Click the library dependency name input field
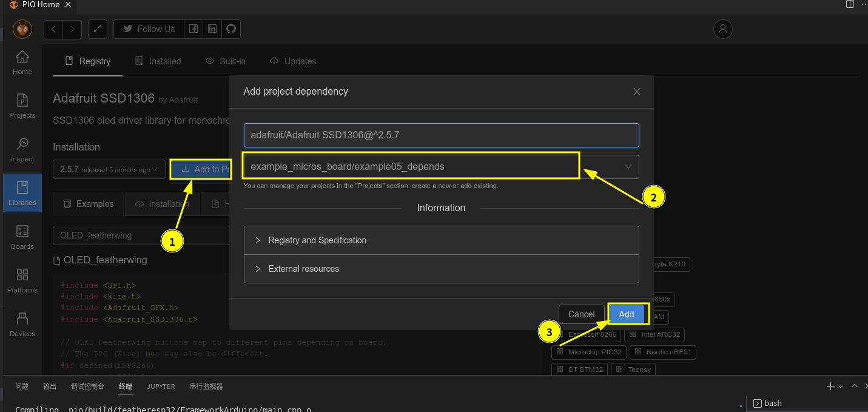The width and height of the screenshot is (868, 412). 441,135
